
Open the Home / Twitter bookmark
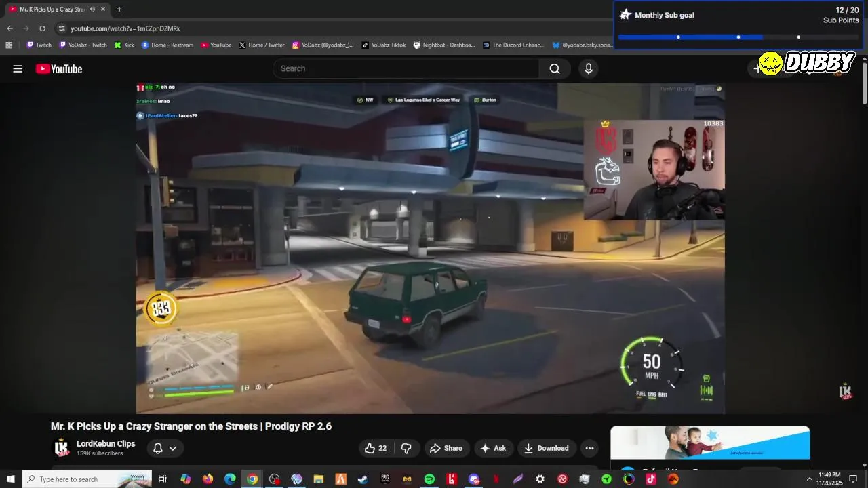coord(262,45)
